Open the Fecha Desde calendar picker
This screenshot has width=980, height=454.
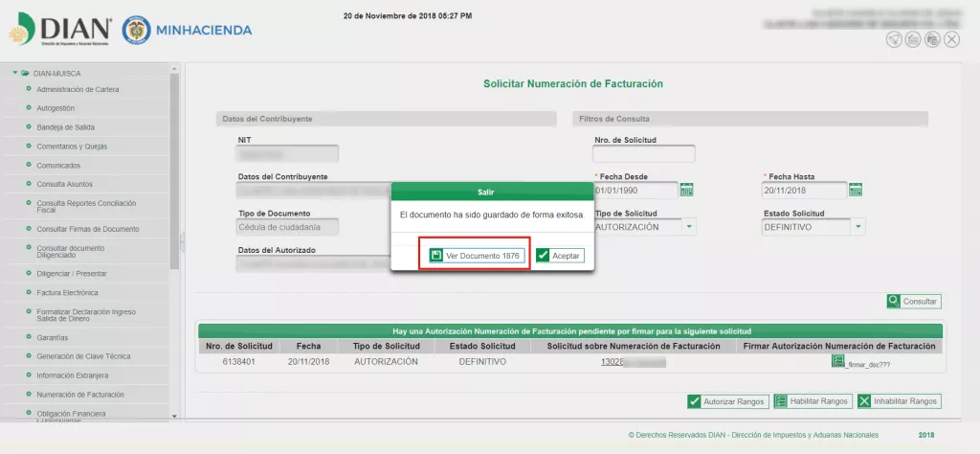[x=686, y=190]
